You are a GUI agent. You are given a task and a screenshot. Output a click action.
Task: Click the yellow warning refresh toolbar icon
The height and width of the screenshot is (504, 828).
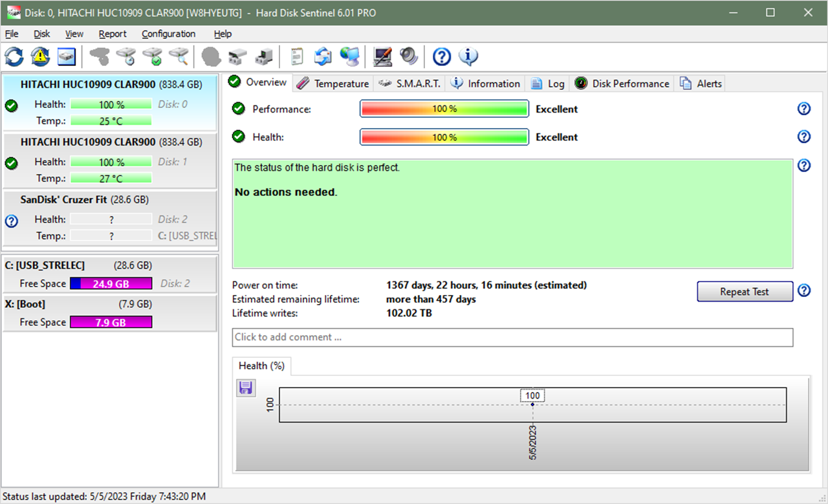tap(40, 57)
